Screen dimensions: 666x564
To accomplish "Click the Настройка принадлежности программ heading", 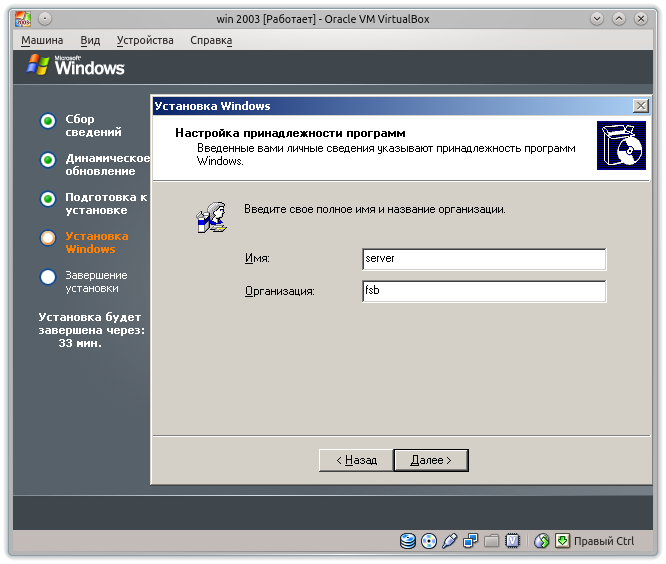I will click(x=290, y=133).
